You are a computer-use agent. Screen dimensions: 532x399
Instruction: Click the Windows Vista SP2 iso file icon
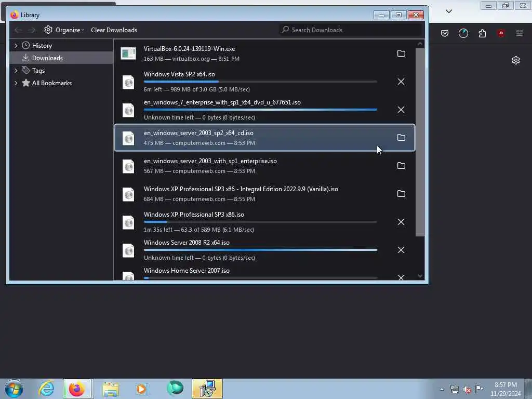tap(128, 82)
